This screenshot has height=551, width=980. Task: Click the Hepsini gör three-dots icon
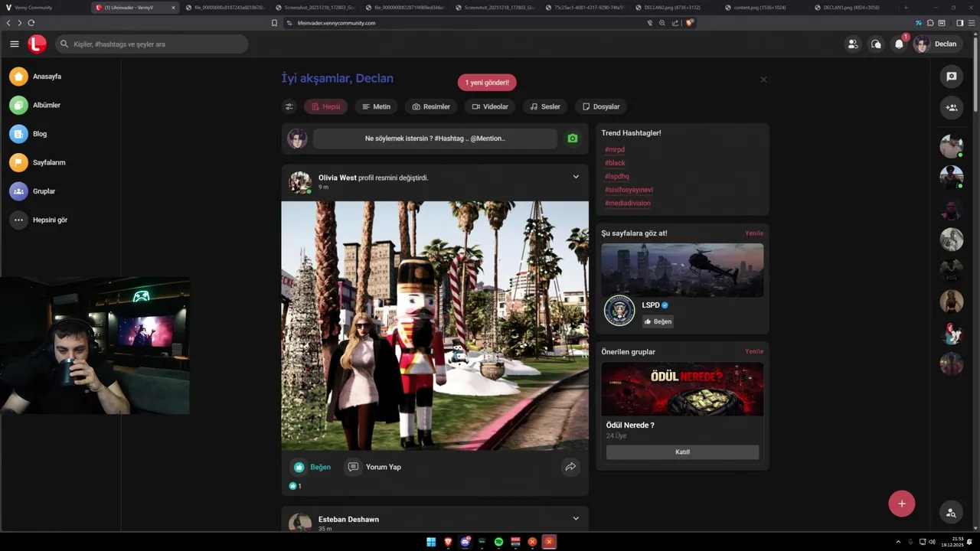(x=18, y=220)
